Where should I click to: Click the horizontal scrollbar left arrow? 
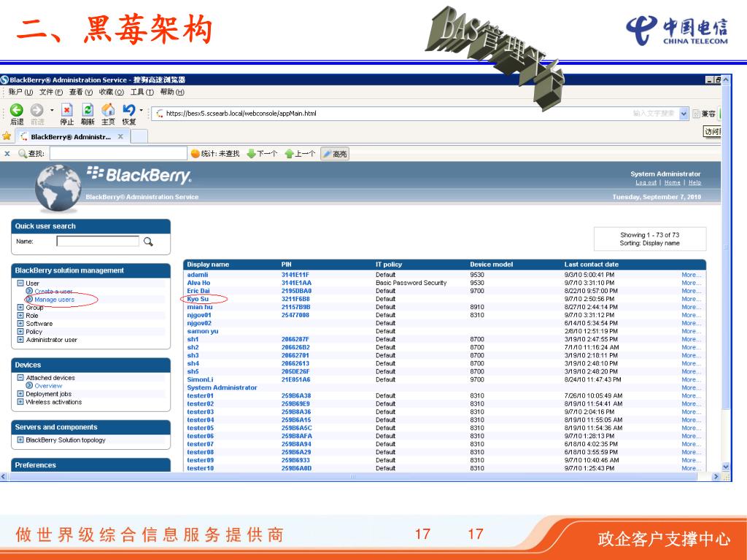[4, 476]
